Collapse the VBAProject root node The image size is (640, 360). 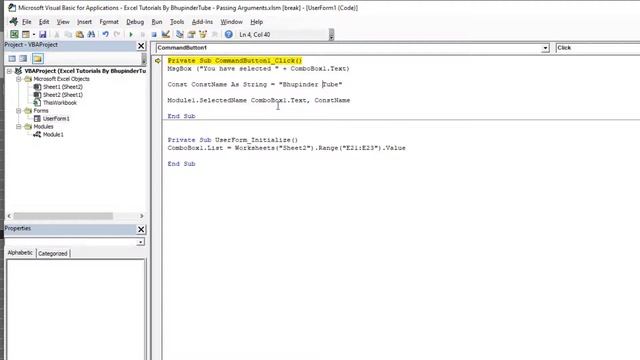tap(9, 71)
